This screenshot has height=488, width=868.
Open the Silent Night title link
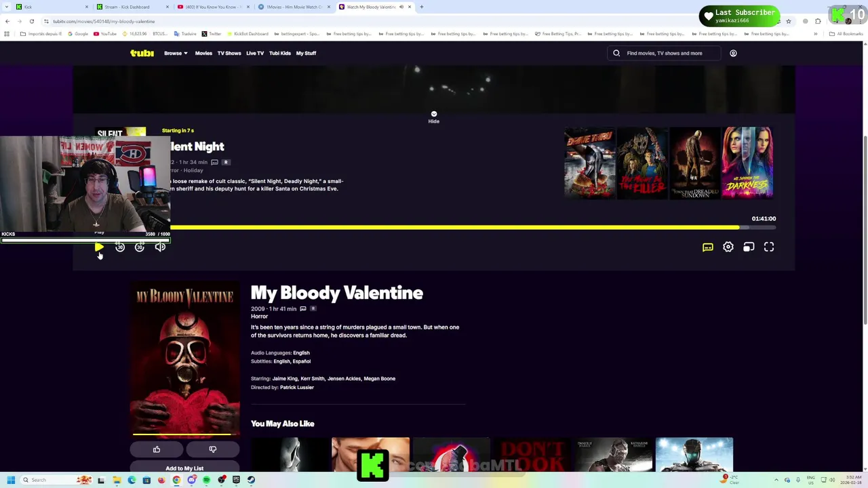tap(197, 146)
